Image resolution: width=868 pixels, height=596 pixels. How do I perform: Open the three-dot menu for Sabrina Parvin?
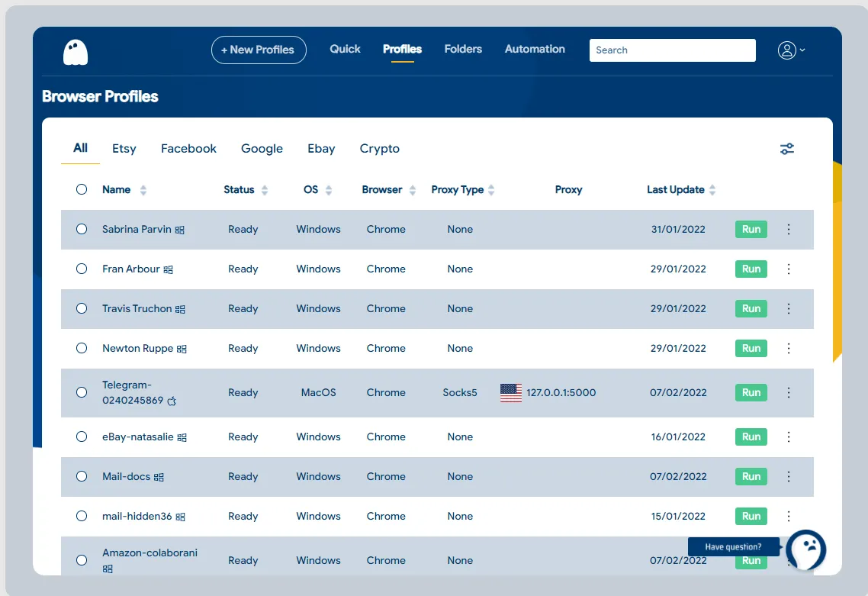789,229
